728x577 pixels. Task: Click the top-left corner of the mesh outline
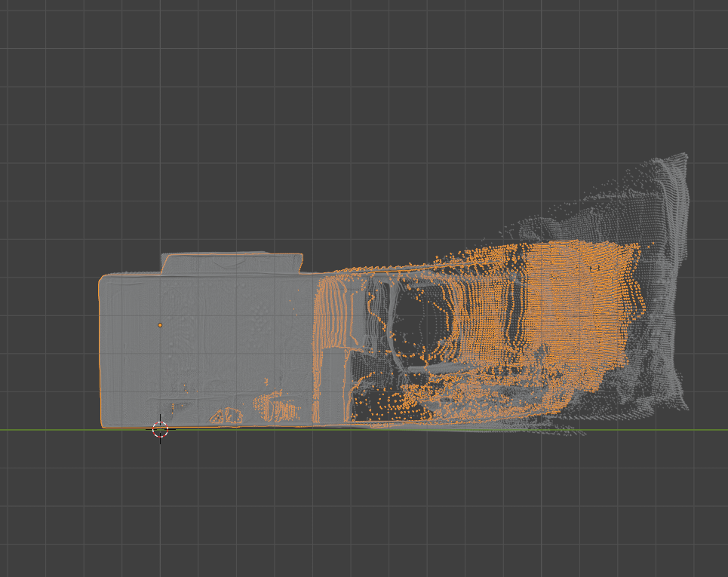pyautogui.click(x=102, y=278)
